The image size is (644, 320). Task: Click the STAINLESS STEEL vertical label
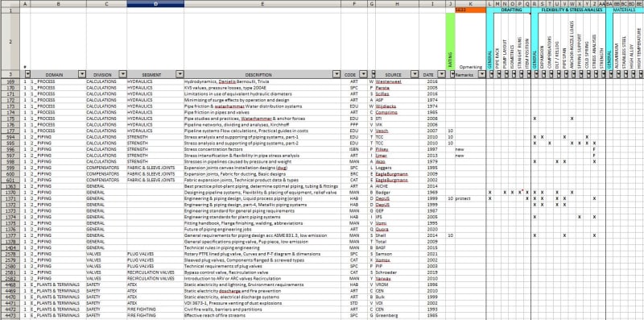pyautogui.click(x=624, y=52)
